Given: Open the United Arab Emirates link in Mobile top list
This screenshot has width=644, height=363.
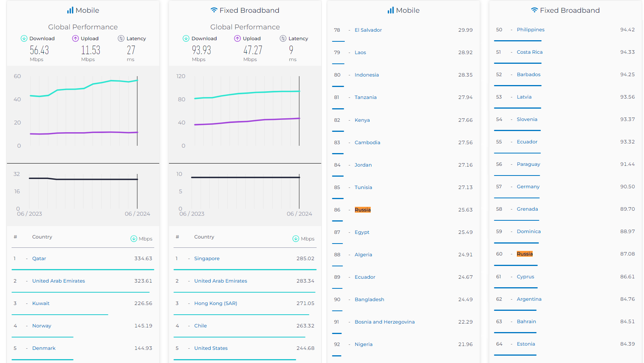Looking at the screenshot, I should tap(59, 281).
